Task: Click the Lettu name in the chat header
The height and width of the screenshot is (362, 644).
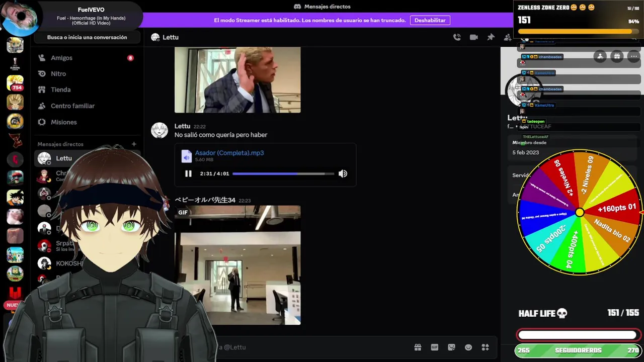Action: click(x=171, y=37)
